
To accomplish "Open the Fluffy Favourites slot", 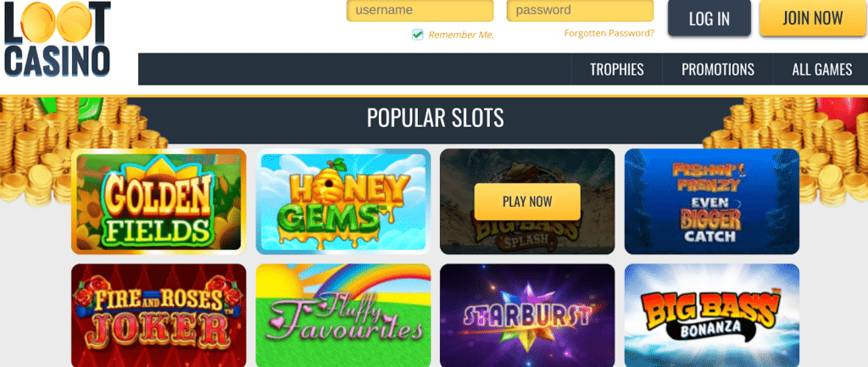I will [x=343, y=315].
